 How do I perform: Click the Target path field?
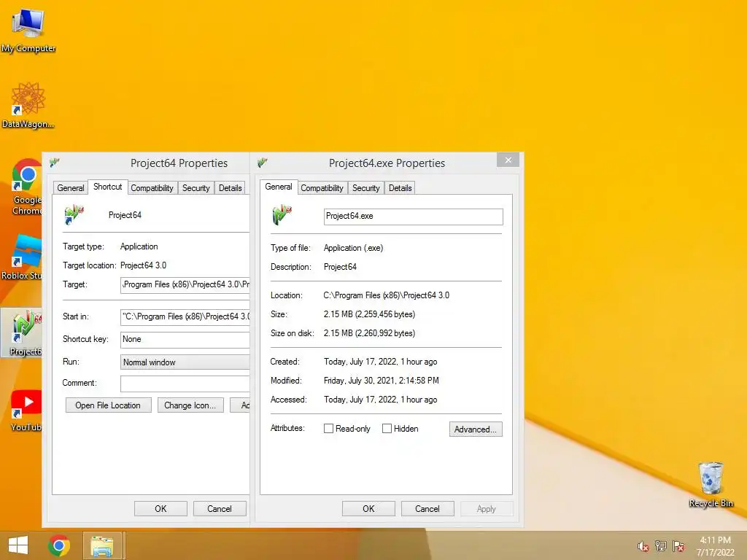point(185,285)
